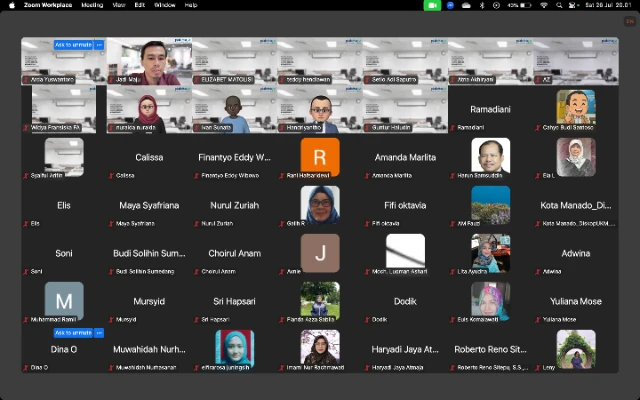This screenshot has width=640, height=400.
Task: Open the Edit menu
Action: pyautogui.click(x=140, y=5)
